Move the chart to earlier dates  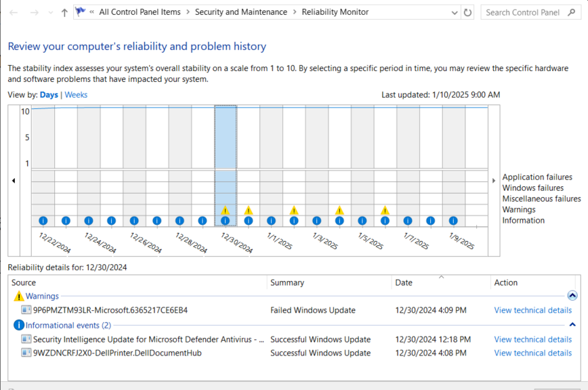coord(14,181)
